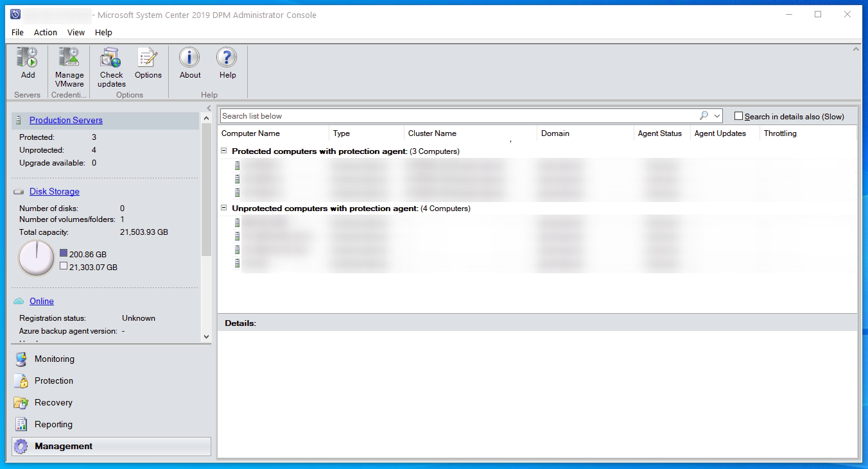Collapse Protected computers with protection agent group
The width and height of the screenshot is (868, 469).
tap(224, 151)
